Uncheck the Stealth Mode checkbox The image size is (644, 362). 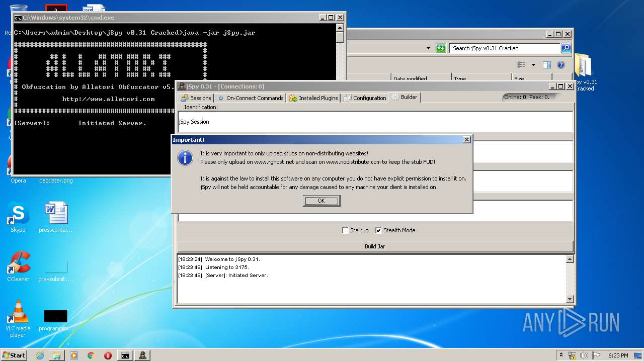pos(378,230)
